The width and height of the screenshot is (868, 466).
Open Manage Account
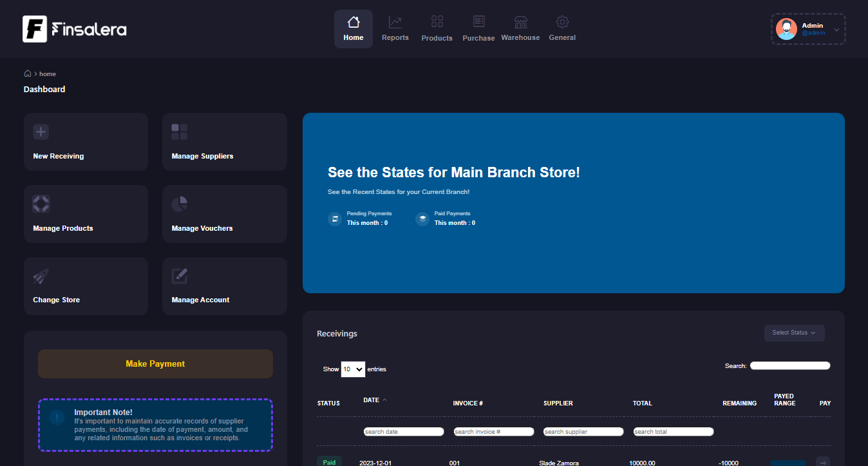[224, 286]
